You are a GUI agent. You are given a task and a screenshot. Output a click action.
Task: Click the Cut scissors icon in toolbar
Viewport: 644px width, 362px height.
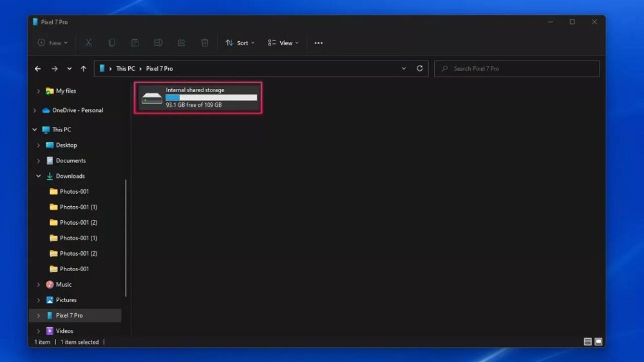click(89, 43)
